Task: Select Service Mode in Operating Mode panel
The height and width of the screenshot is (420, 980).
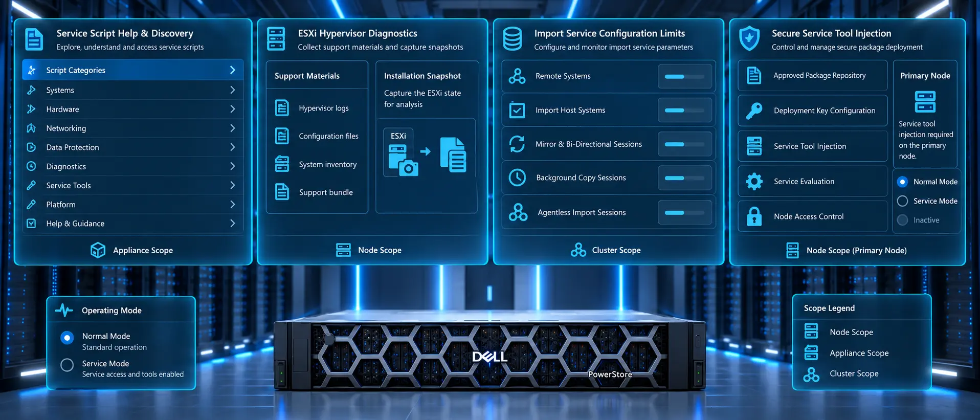Action: tap(67, 365)
